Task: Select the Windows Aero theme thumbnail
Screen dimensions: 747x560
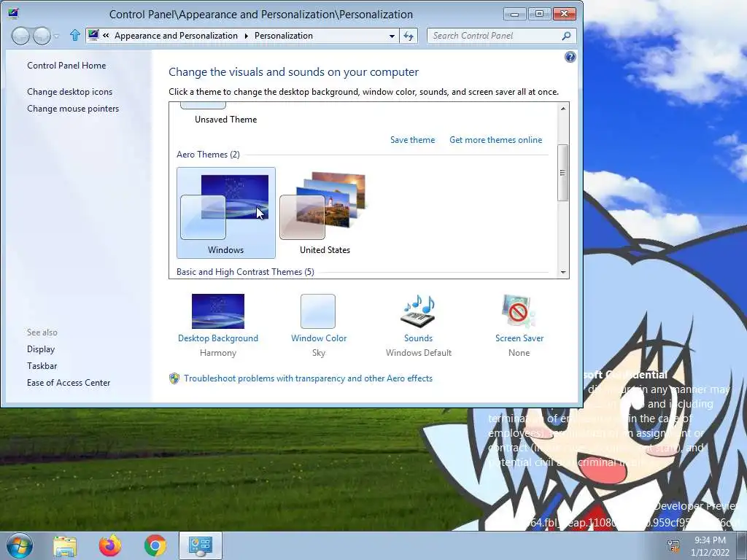Action: pos(226,213)
